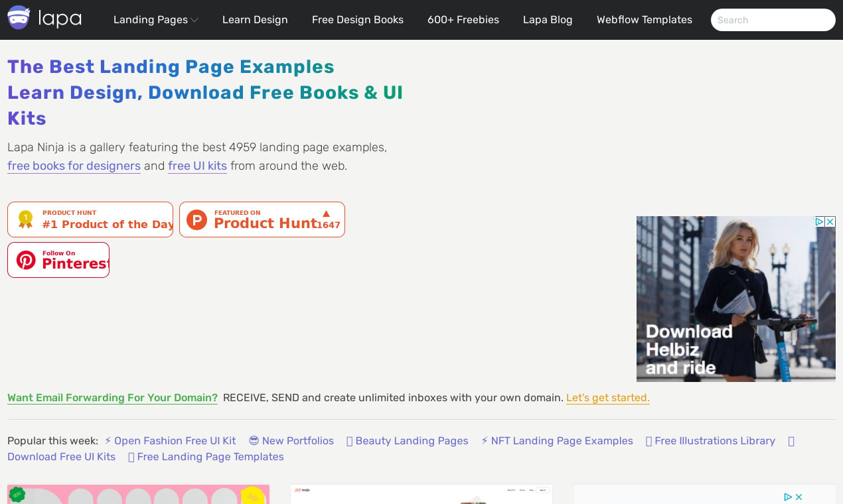Click the lapa wordmark in header
The height and width of the screenshot is (504, 843).
(x=60, y=19)
